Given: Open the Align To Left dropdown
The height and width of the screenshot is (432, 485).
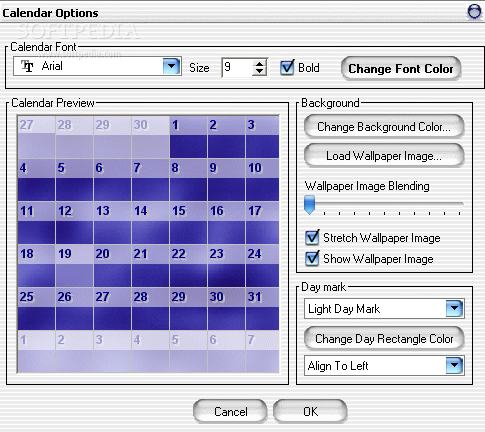Looking at the screenshot, I should (454, 365).
